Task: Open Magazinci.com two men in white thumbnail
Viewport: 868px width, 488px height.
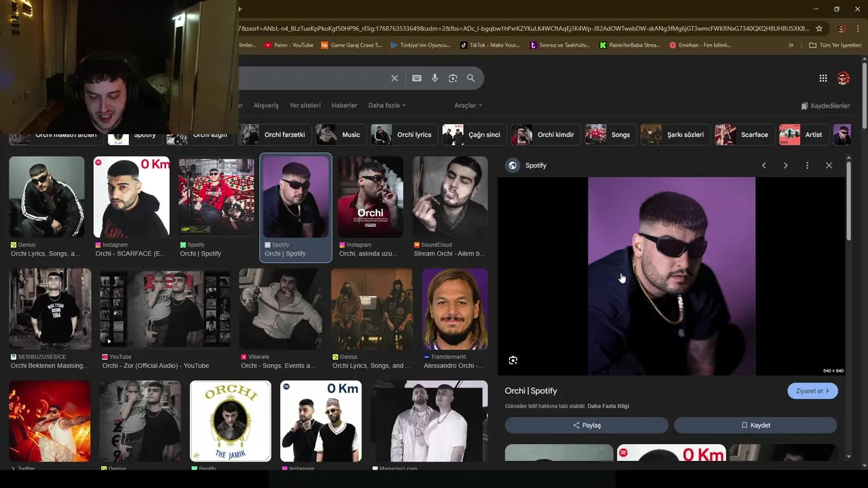Action: [x=429, y=421]
